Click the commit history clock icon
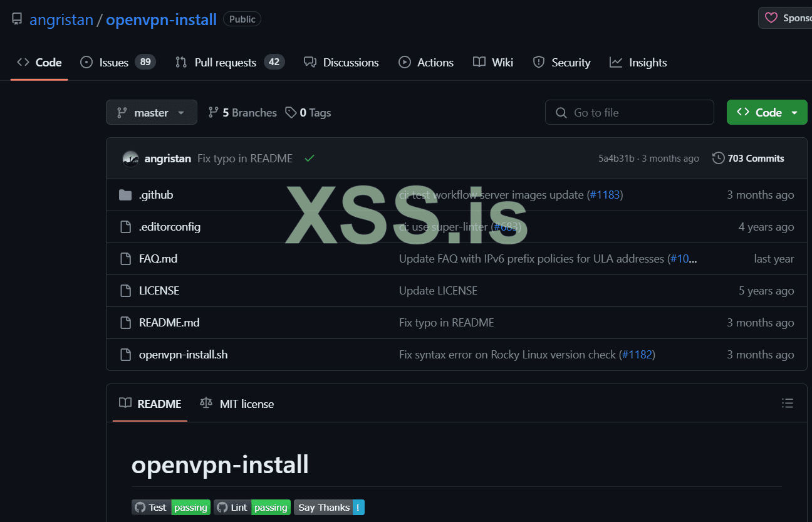Viewport: 812px width, 522px height. pos(719,159)
